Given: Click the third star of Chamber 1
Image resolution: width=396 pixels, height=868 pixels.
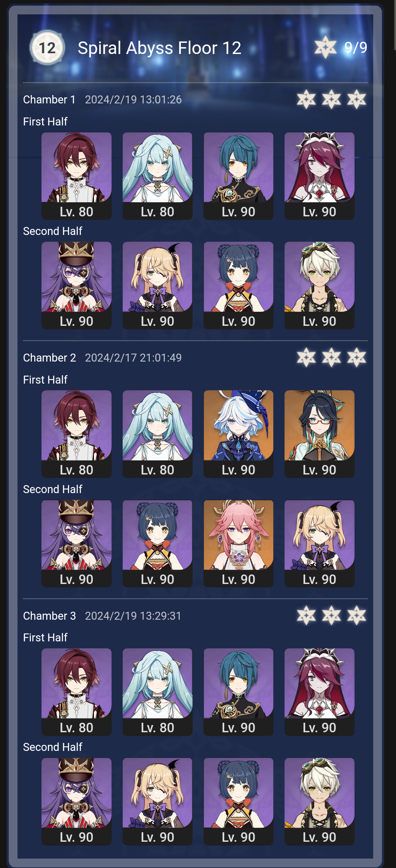Looking at the screenshot, I should pos(356,100).
